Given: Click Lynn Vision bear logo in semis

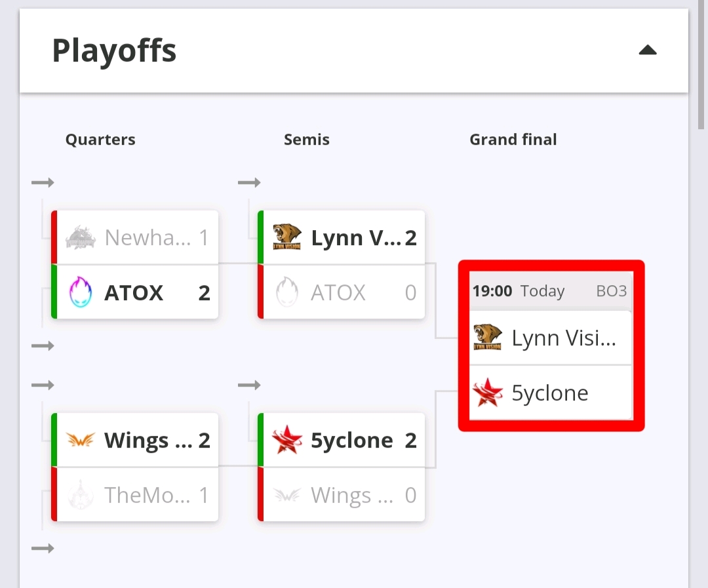Looking at the screenshot, I should pyautogui.click(x=286, y=237).
